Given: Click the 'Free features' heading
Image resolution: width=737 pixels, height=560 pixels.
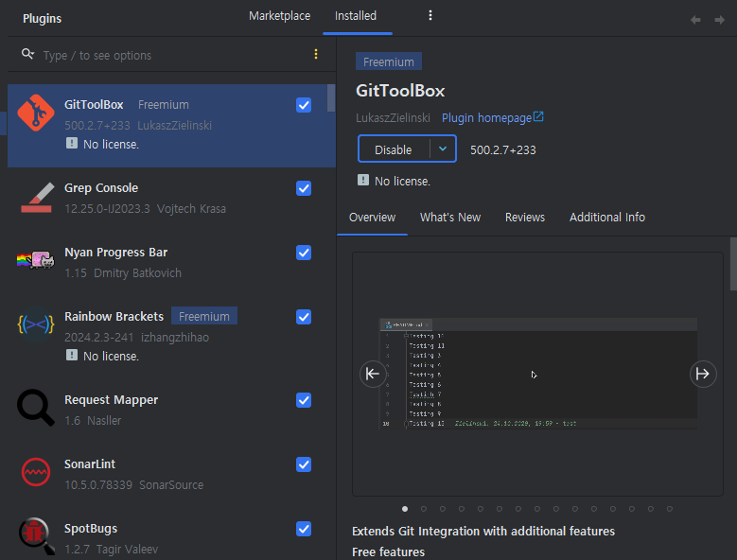Looking at the screenshot, I should [x=388, y=552].
